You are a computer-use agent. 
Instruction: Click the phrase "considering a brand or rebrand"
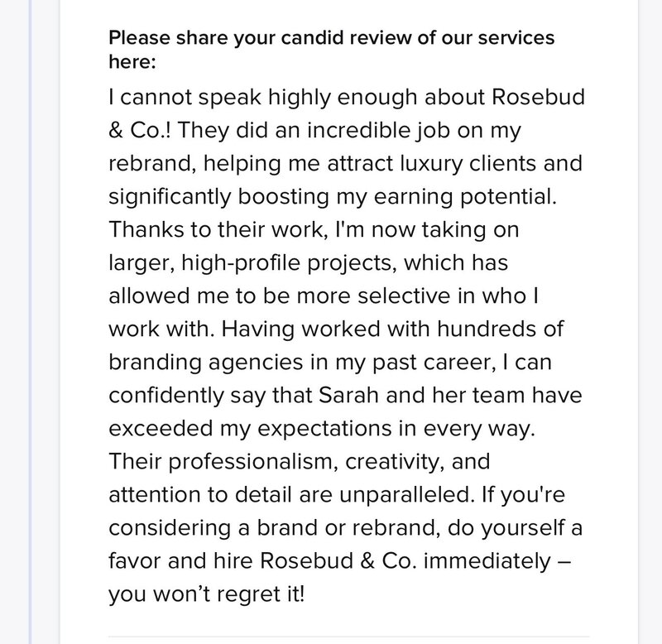pyautogui.click(x=271, y=528)
